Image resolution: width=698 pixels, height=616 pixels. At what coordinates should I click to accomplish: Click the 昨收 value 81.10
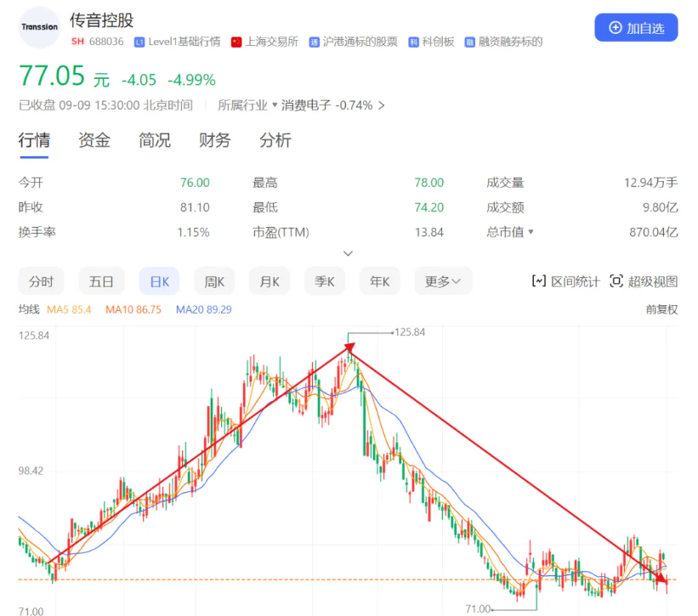(x=195, y=207)
